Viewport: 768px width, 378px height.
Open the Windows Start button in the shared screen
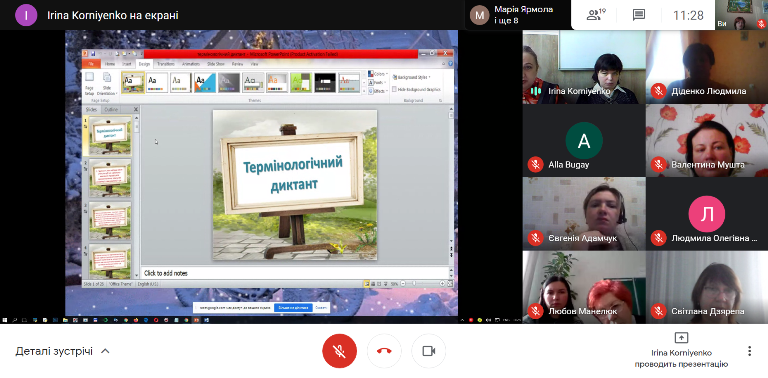pyautogui.click(x=5, y=320)
